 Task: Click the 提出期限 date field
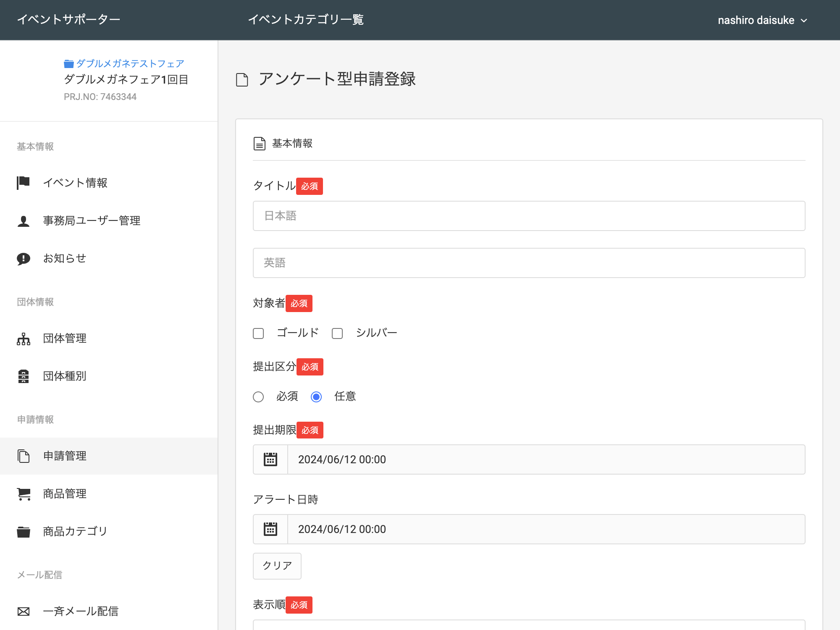[546, 459]
